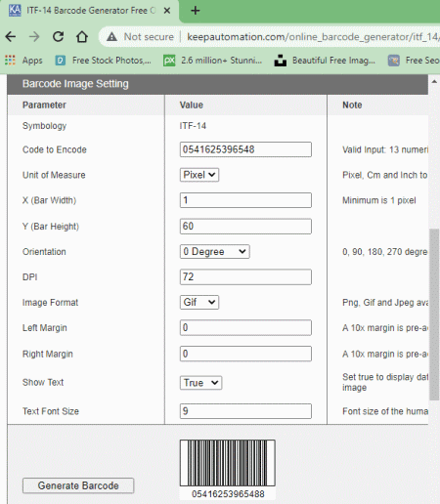Open a new browser tab
Screen dimensions: 440x504
click(195, 11)
